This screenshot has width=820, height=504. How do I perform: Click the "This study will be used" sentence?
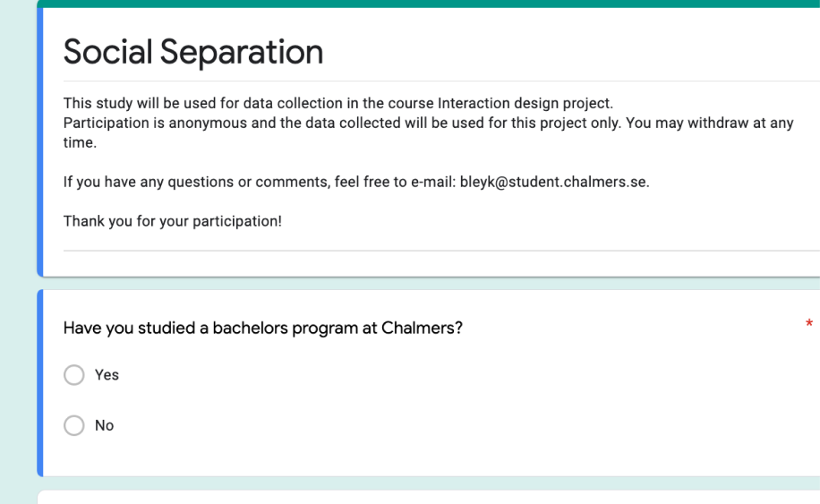(x=337, y=103)
